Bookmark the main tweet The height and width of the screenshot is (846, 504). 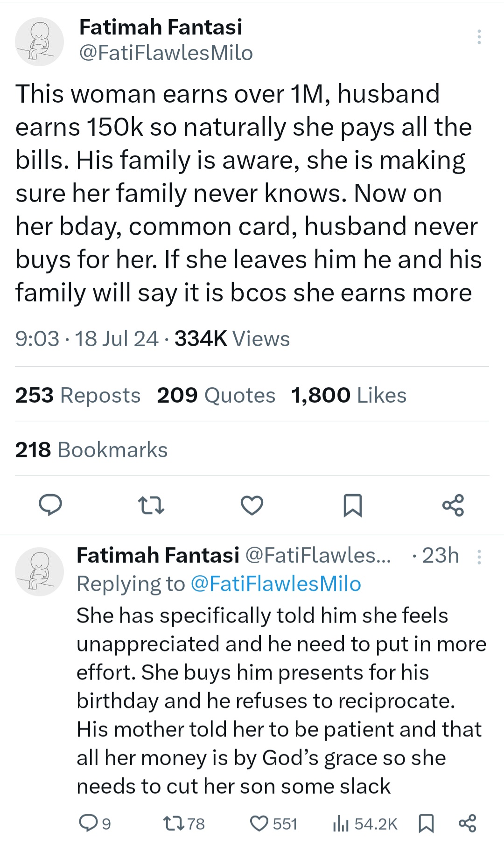pos(352,505)
